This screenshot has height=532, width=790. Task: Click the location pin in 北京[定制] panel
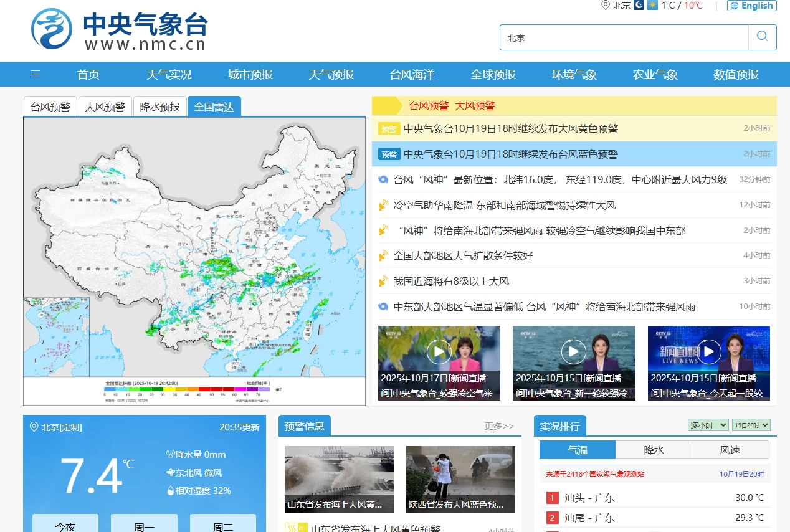coord(34,427)
